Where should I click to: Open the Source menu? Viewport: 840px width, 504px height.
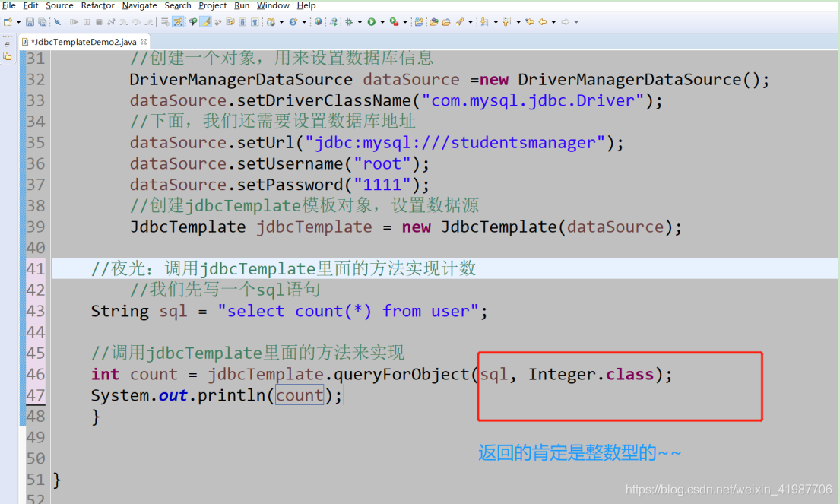point(59,5)
